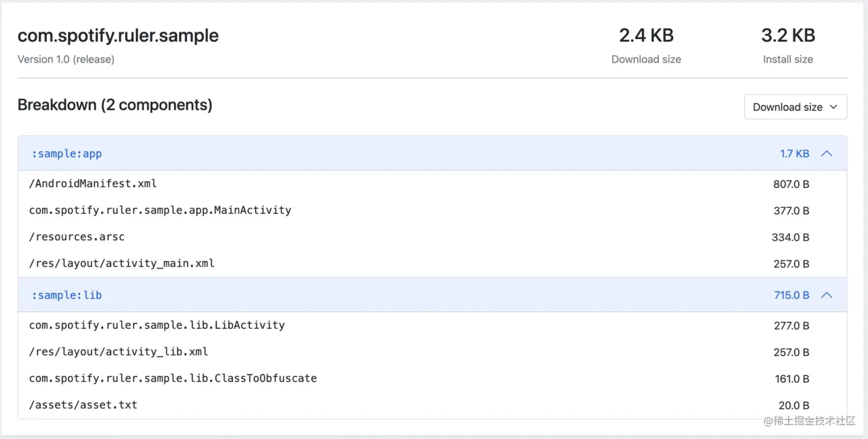Select /res/layout/activity_lib.xml entry
Image resolution: width=868 pixels, height=439 pixels.
pos(119,352)
